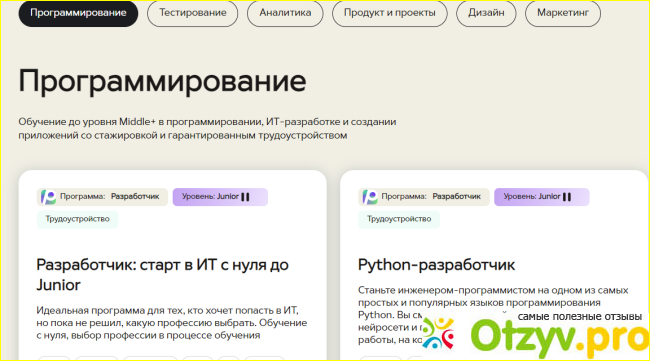The height and width of the screenshot is (361, 650).
Task: Click the description starting Обучение до уровня Middle+
Action: (207, 128)
